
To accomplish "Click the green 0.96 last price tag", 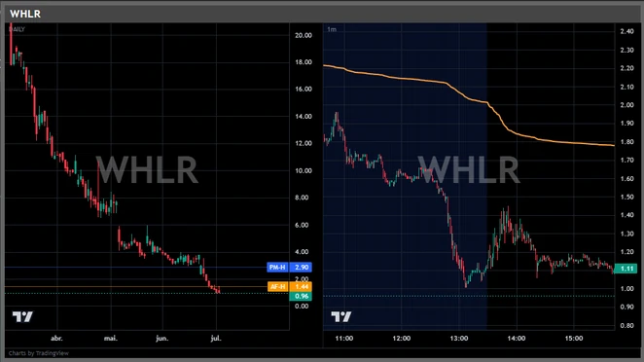I will [301, 296].
